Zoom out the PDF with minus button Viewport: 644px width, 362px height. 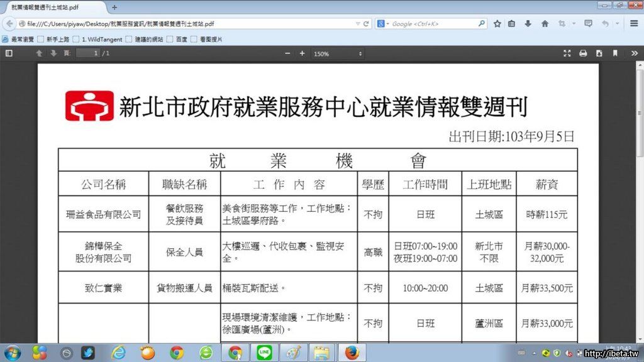[287, 53]
